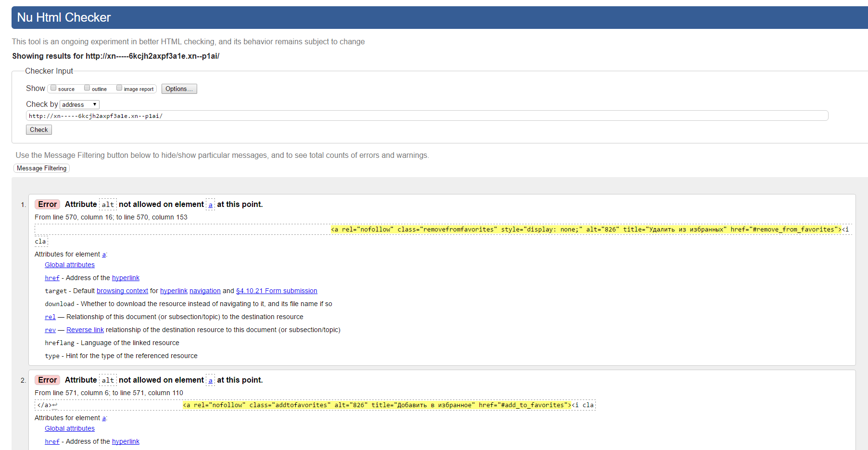Open the rel attribute link
The height and width of the screenshot is (450, 868).
pos(50,317)
